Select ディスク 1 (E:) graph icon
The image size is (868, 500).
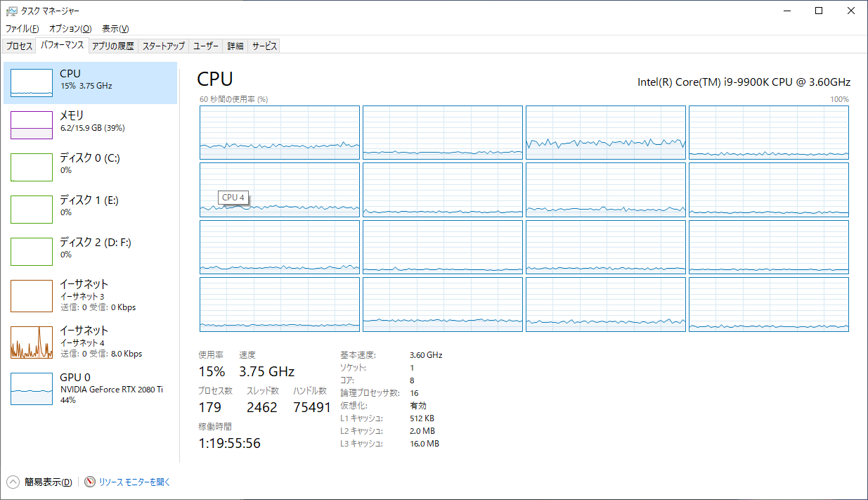[x=32, y=210]
